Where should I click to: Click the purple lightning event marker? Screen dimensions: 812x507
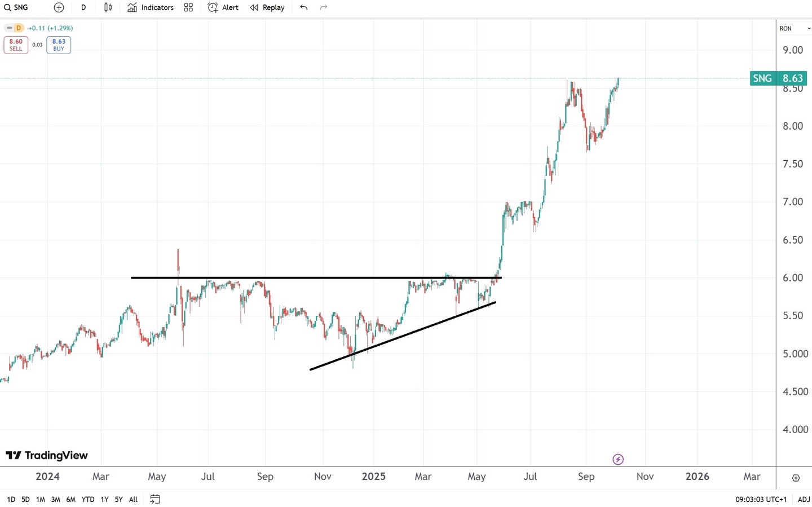(x=618, y=460)
